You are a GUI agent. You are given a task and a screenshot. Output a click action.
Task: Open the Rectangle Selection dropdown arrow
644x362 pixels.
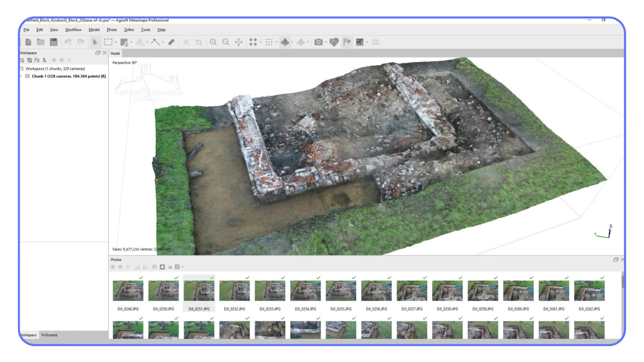[x=116, y=42]
